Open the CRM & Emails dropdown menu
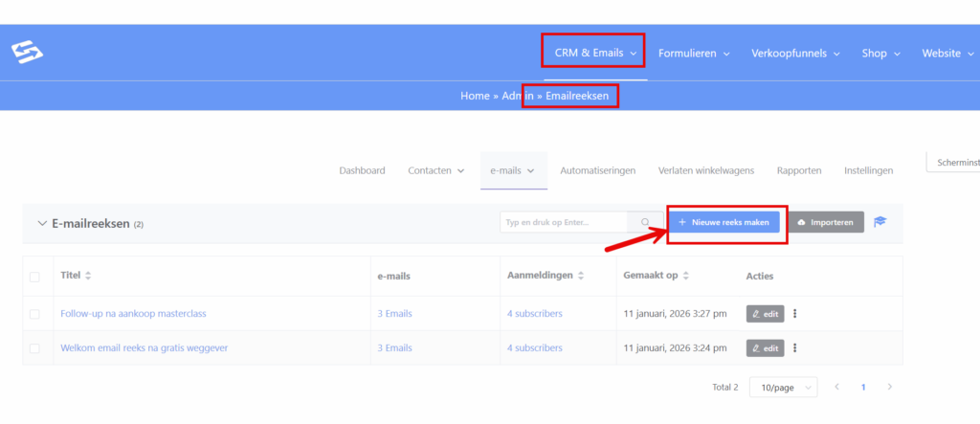 tap(595, 53)
